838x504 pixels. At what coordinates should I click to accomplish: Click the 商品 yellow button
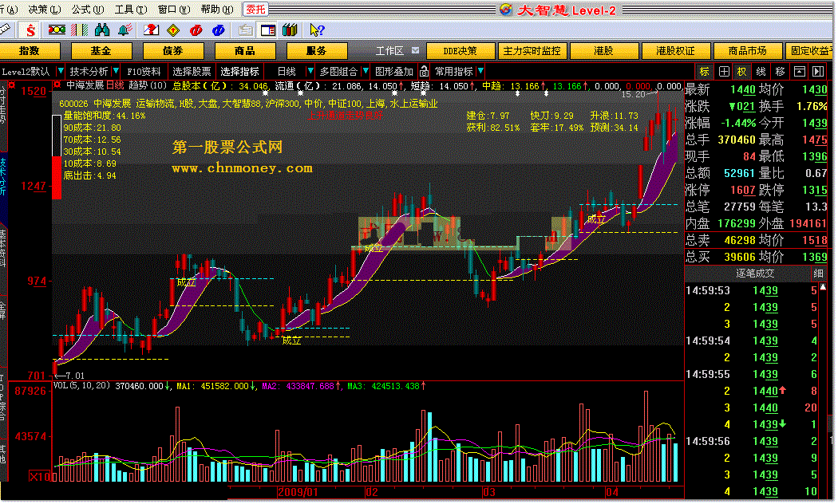[245, 51]
